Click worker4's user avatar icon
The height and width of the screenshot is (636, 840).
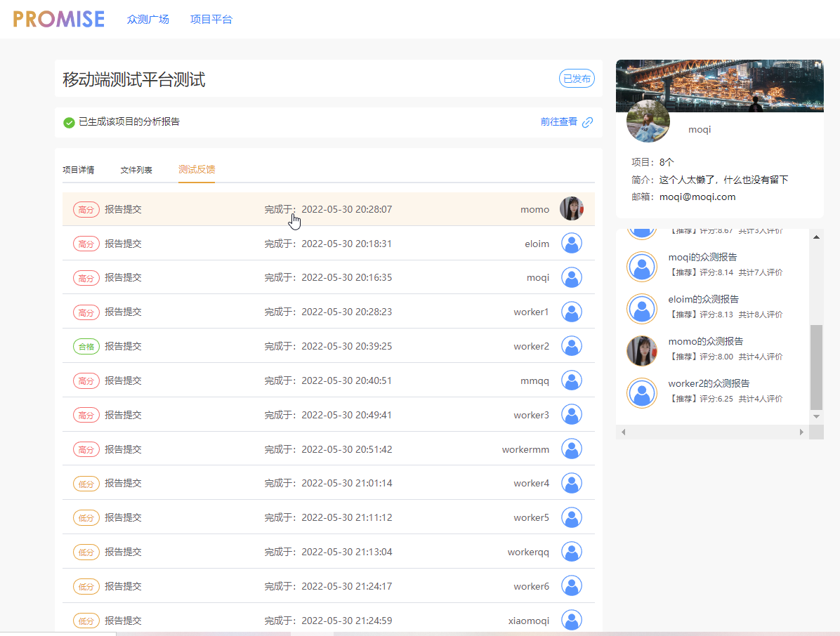(572, 483)
